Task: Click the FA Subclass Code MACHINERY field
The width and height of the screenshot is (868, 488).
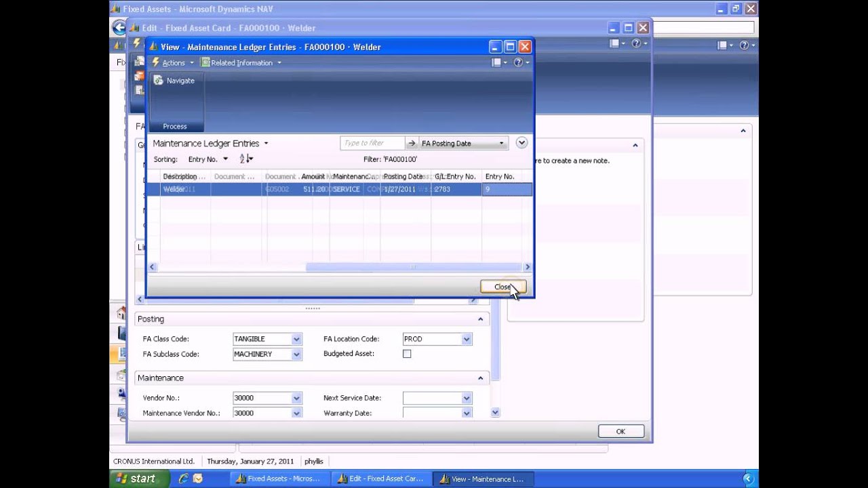Action: [x=262, y=354]
